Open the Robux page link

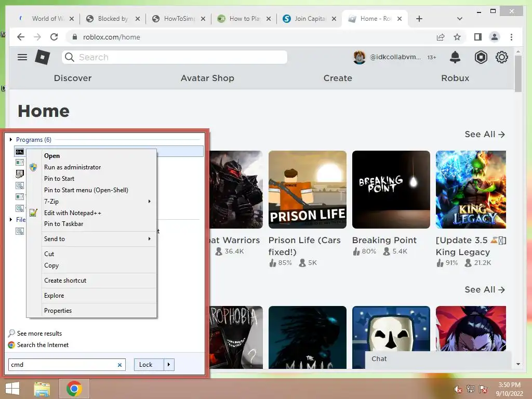[x=455, y=78]
